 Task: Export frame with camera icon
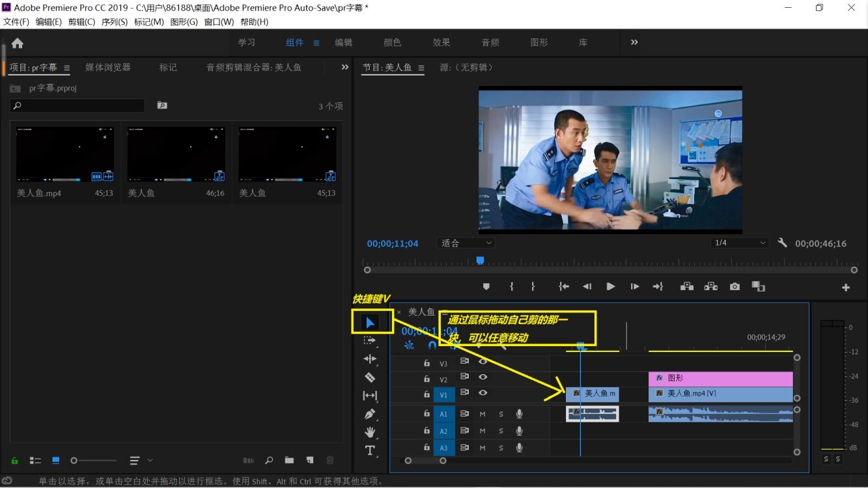pos(735,286)
